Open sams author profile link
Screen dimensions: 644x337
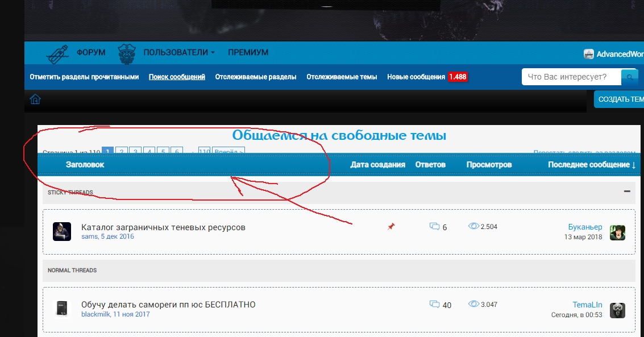click(x=90, y=236)
